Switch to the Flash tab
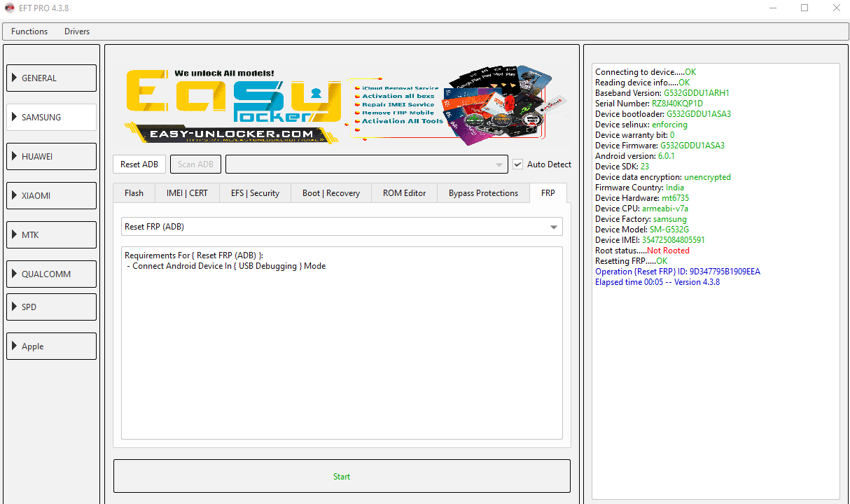This screenshot has height=504, width=850. coord(134,193)
